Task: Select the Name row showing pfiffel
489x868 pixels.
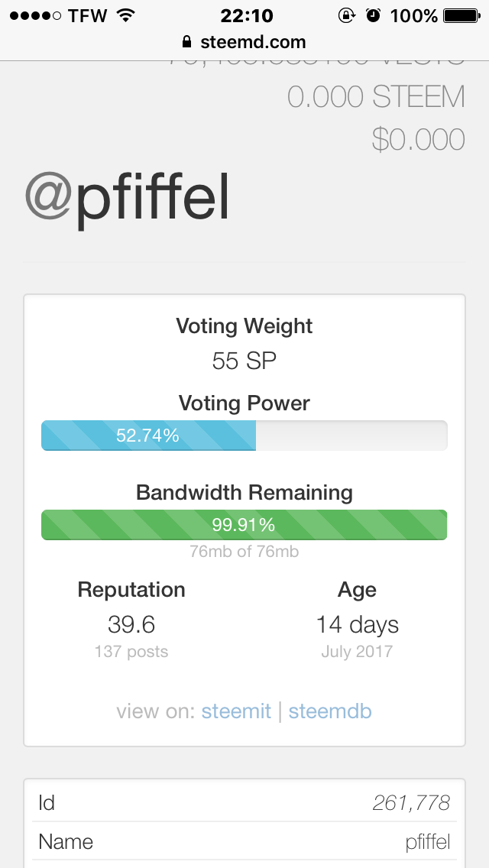Action: (x=244, y=842)
